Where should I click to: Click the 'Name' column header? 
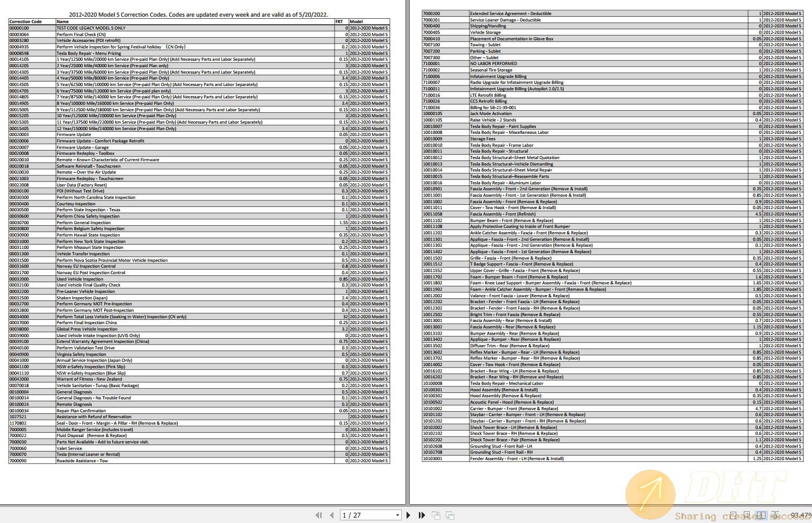tap(63, 22)
